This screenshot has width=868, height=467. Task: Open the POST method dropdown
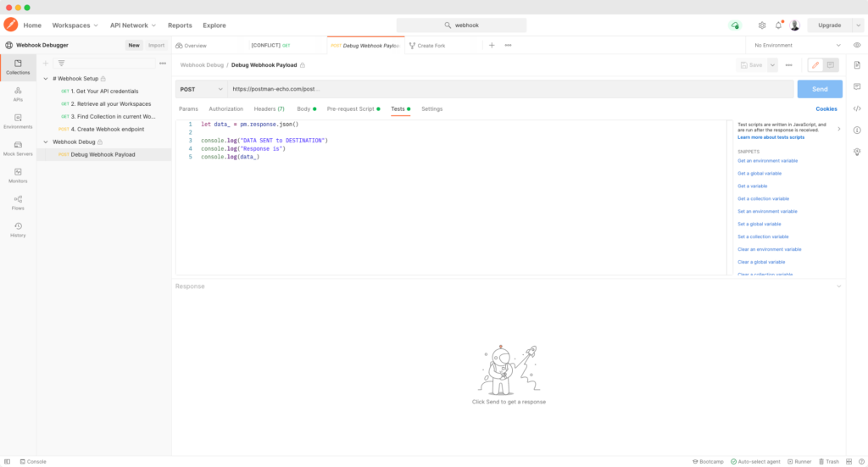pyautogui.click(x=201, y=89)
